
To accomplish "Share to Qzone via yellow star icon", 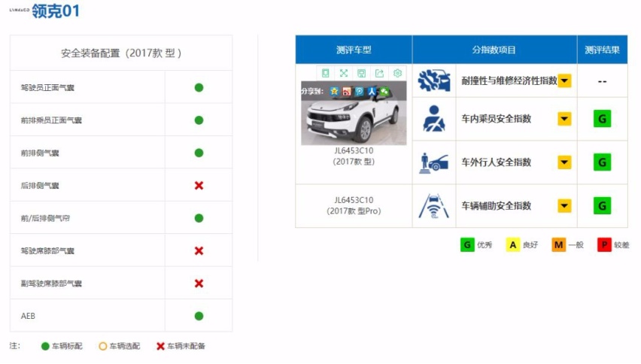I will [x=334, y=91].
